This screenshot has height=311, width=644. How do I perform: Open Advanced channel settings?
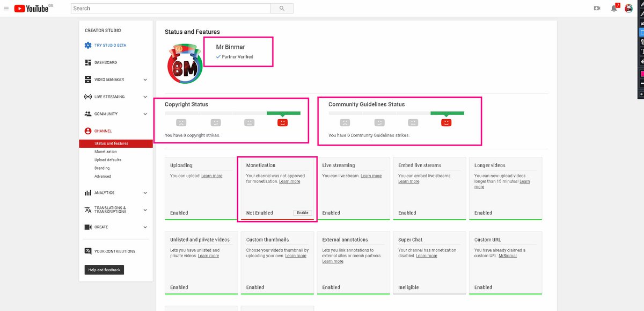[x=103, y=176]
